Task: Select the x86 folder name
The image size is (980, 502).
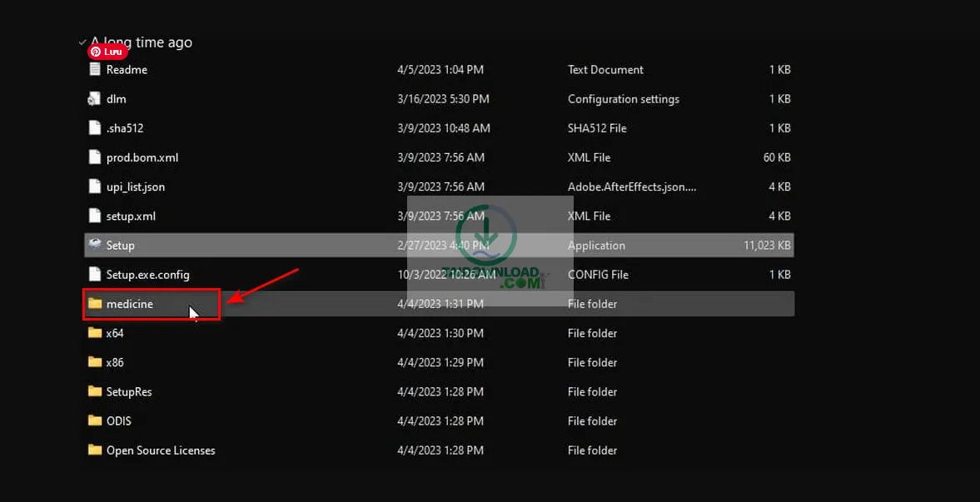Action: point(115,363)
